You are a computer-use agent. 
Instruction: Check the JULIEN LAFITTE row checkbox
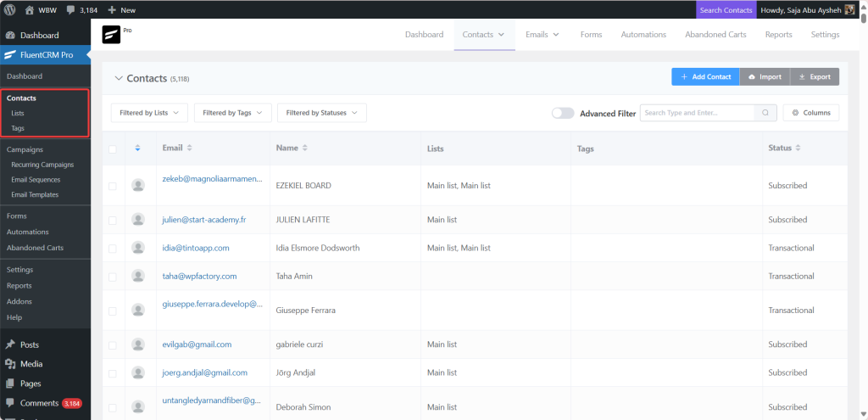coord(113,221)
